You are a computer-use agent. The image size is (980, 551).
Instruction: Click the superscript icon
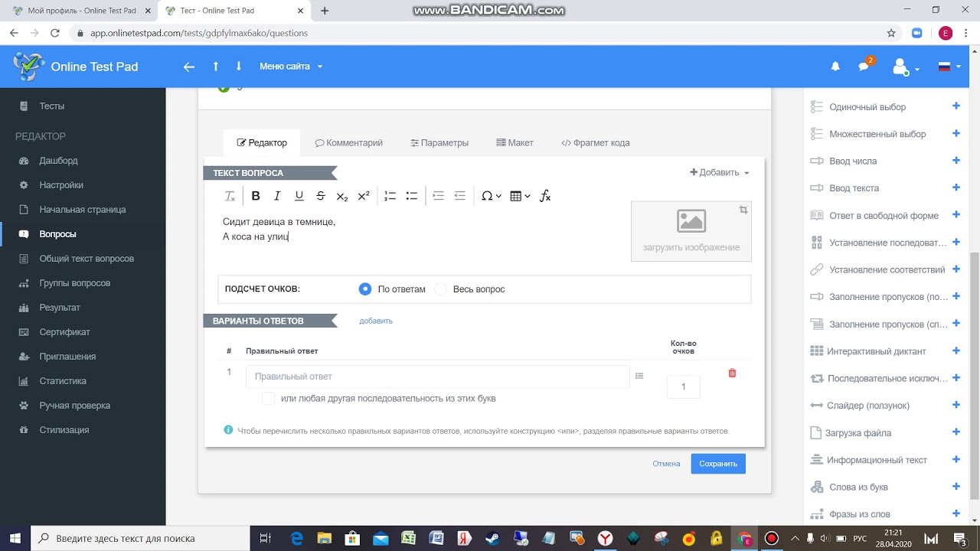click(x=364, y=196)
